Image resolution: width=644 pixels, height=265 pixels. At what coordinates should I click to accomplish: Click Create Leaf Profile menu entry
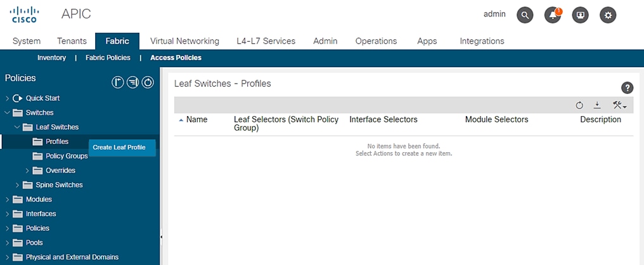pyautogui.click(x=119, y=148)
